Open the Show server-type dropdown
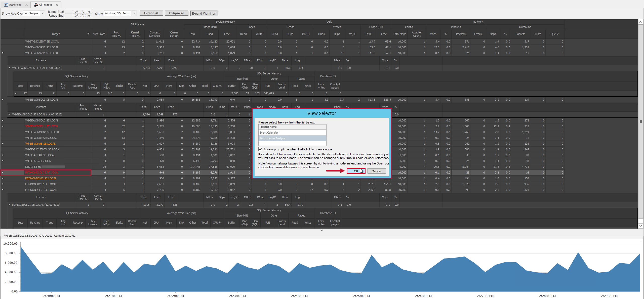This screenshot has width=644, height=299. pyautogui.click(x=134, y=13)
